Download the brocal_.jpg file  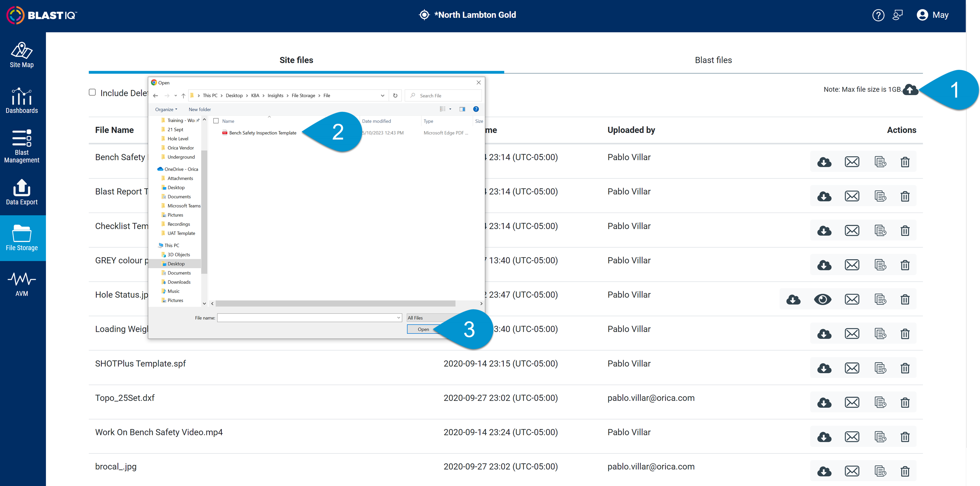click(x=824, y=471)
